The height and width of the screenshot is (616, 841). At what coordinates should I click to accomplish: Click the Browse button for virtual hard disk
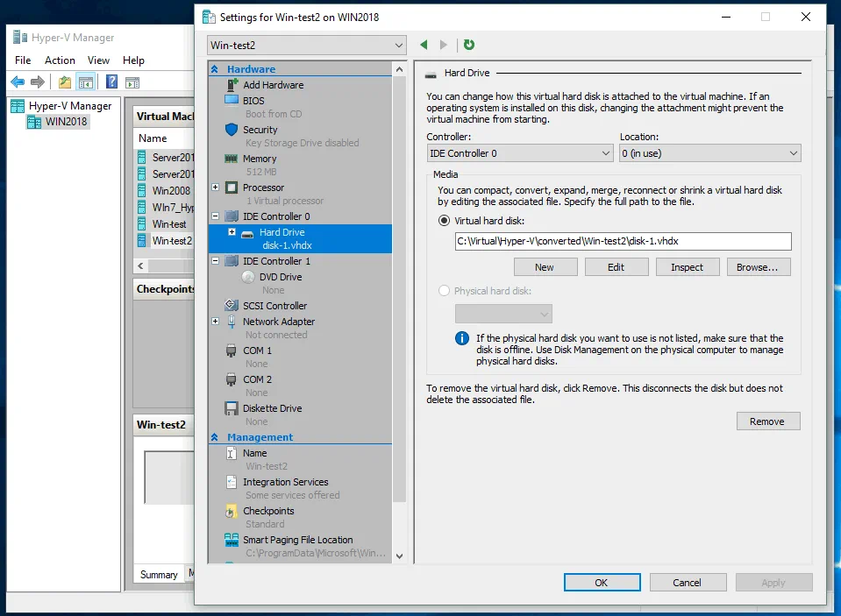pos(758,266)
